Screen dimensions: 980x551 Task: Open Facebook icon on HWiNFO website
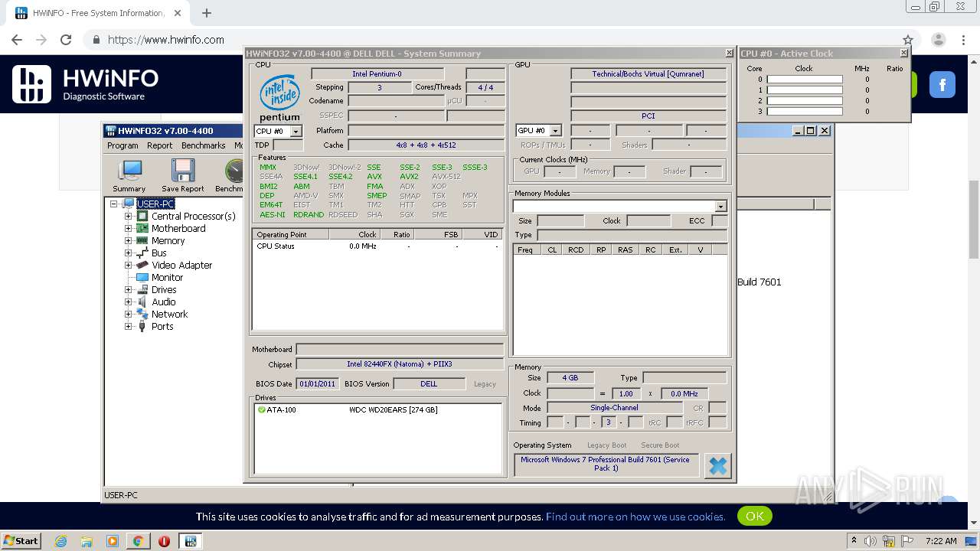click(x=942, y=84)
